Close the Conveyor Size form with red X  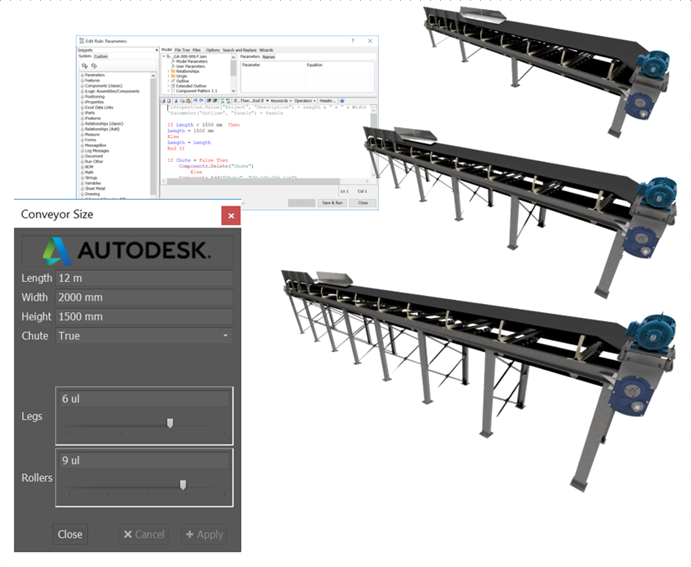coord(231,215)
